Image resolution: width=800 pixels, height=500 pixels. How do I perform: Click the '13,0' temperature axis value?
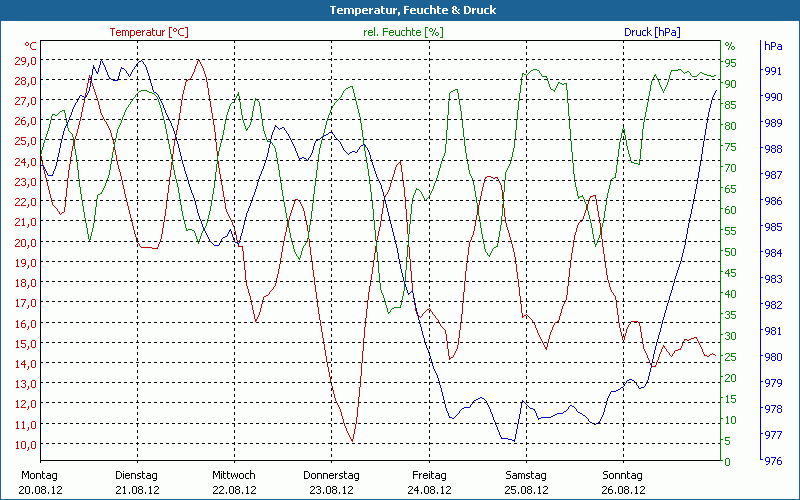point(25,384)
